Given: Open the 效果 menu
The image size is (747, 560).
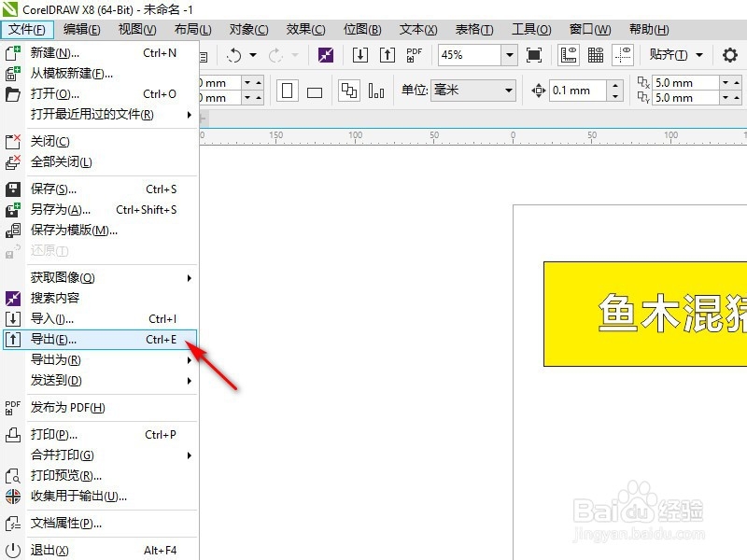Looking at the screenshot, I should click(305, 30).
